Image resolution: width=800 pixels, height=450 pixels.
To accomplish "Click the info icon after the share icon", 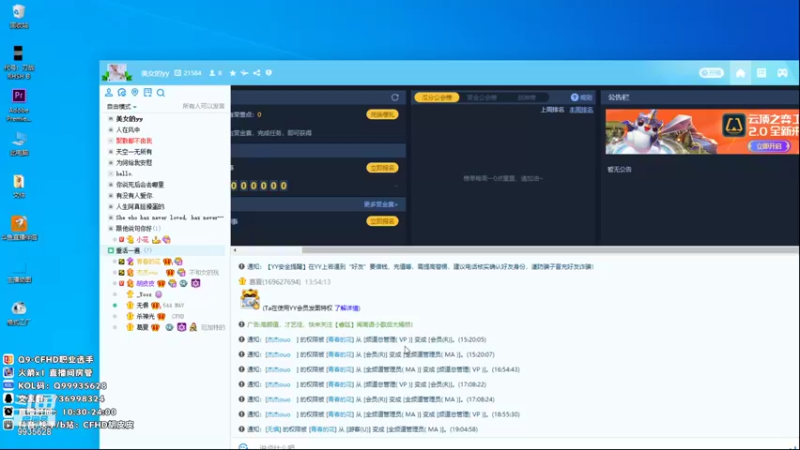I will pos(269,73).
